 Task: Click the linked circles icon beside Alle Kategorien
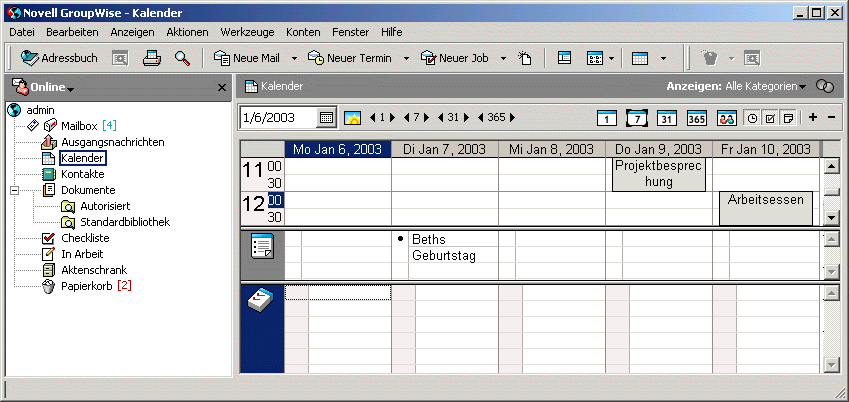825,86
